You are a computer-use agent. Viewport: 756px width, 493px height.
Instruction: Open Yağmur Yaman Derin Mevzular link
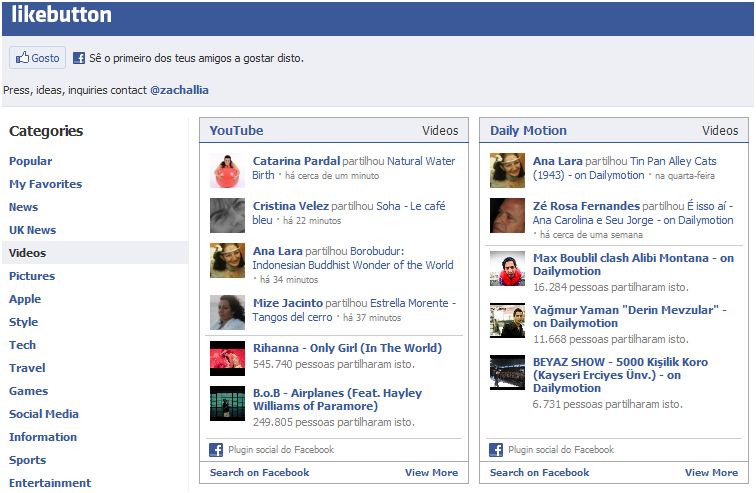630,317
